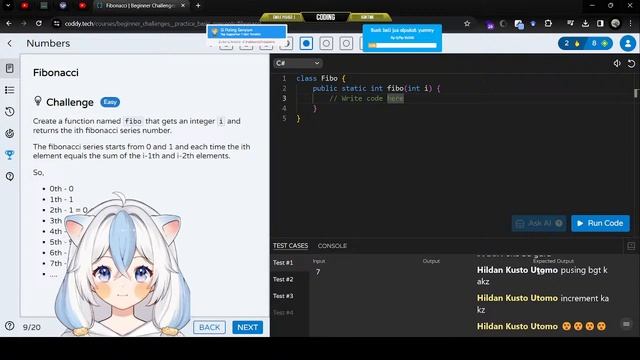Select Test #1 case
640x360 pixels.
(283, 263)
